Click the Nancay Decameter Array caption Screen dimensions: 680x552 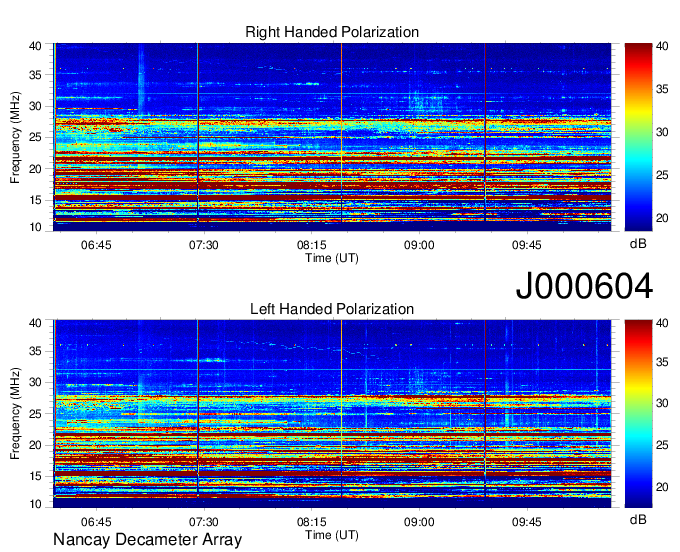pyautogui.click(x=147, y=540)
